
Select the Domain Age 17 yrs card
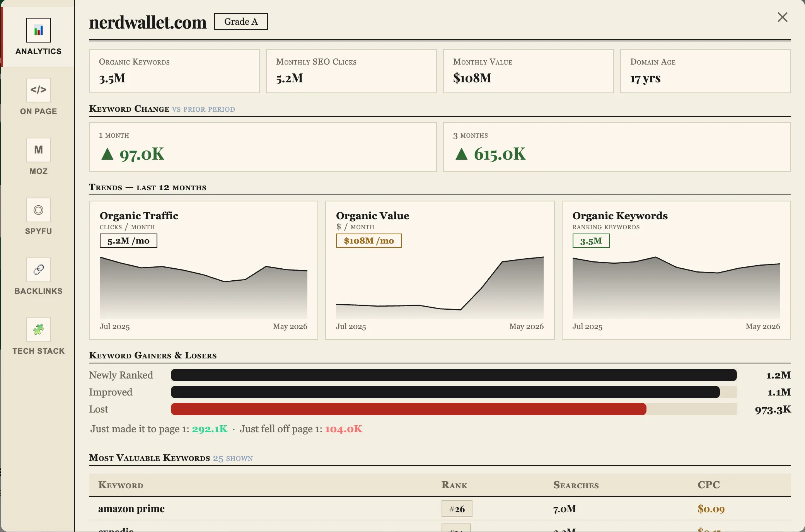706,71
